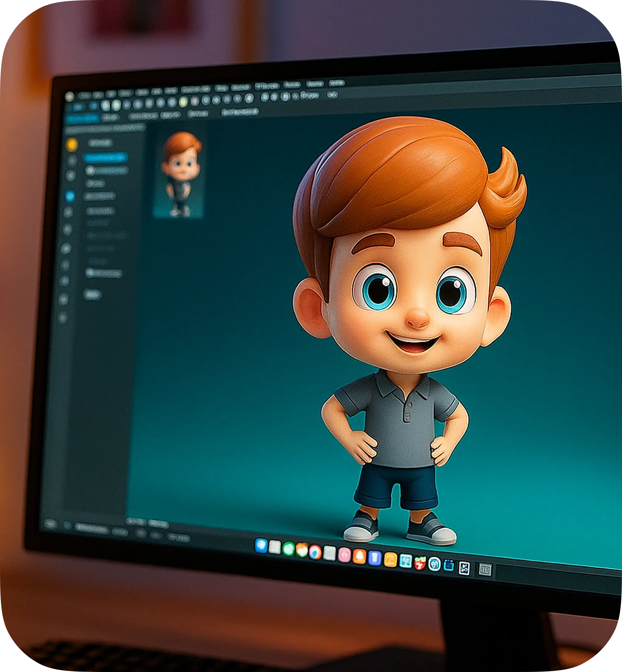Image resolution: width=622 pixels, height=672 pixels.
Task: Click the bottom-most bright label in side panel
Action: [92, 295]
